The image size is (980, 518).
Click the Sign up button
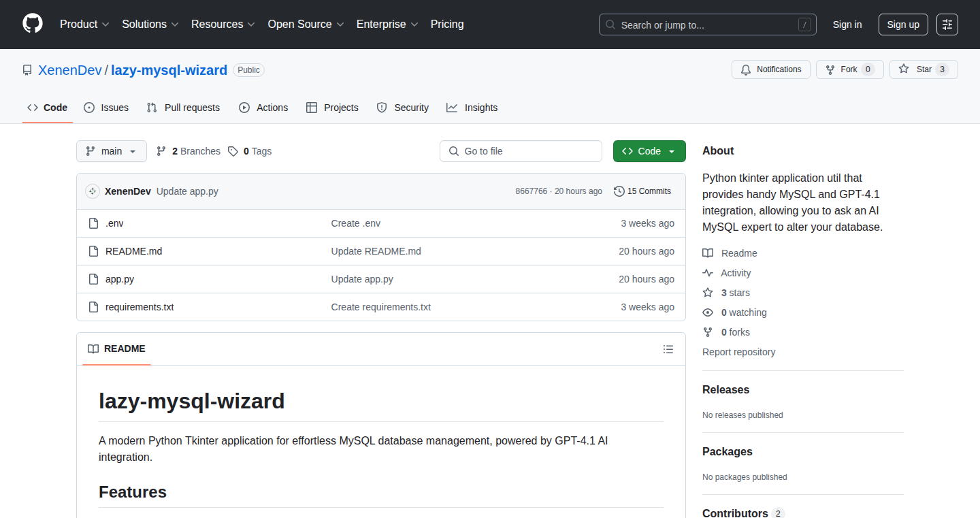point(903,25)
